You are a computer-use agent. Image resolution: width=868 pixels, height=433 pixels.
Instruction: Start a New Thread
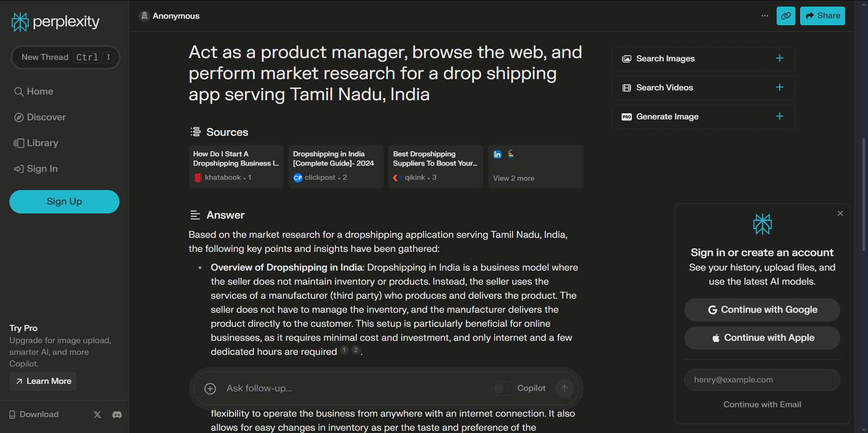point(65,57)
